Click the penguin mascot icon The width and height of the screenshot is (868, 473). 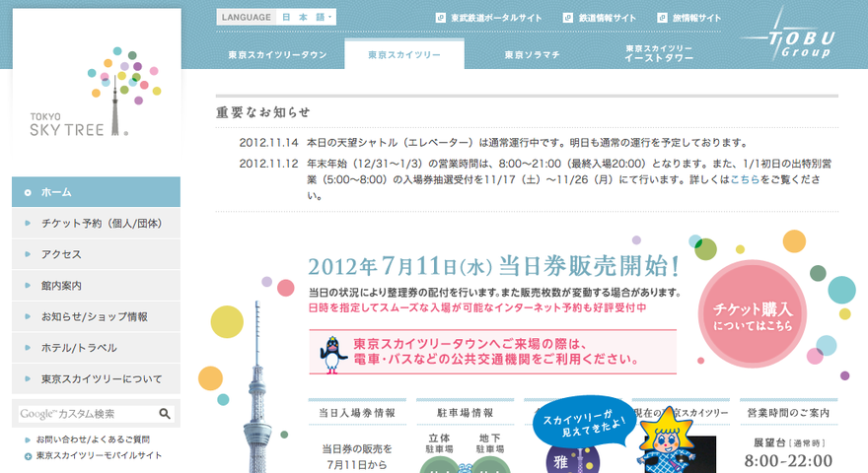point(332,355)
